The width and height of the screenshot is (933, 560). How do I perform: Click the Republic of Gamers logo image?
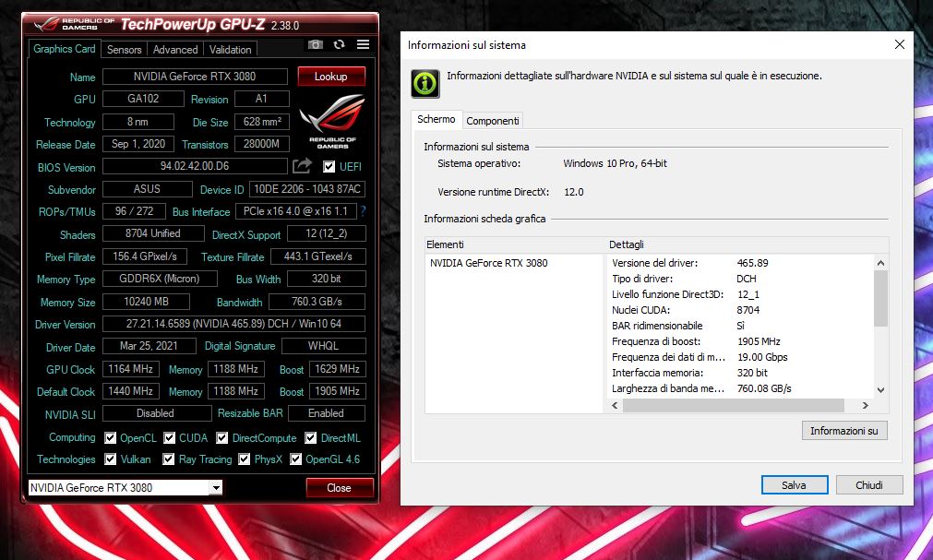[x=332, y=122]
